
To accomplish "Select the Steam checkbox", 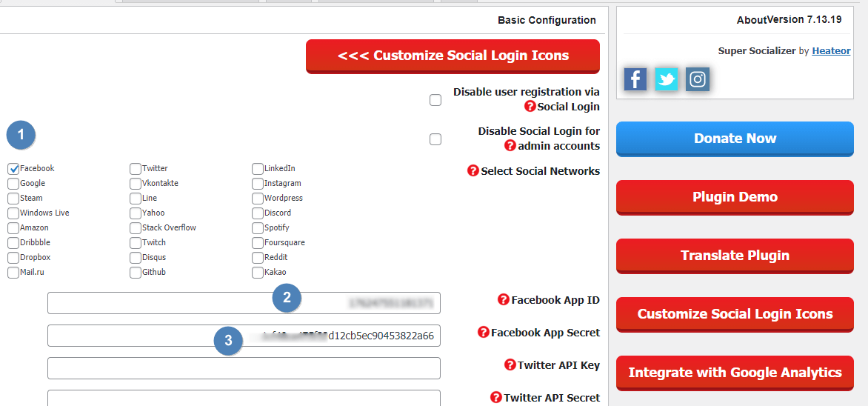I will [x=13, y=199].
